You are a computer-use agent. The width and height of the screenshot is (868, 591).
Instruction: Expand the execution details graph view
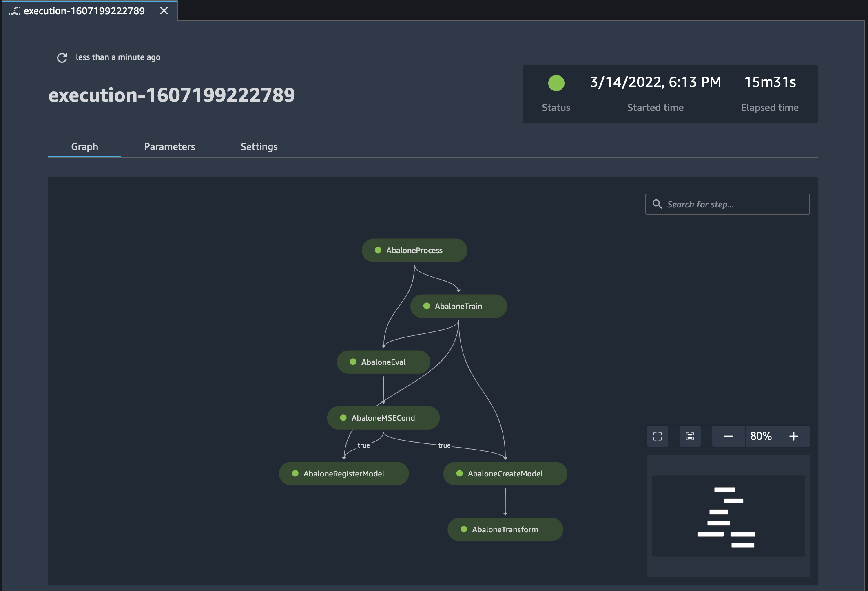click(x=658, y=436)
